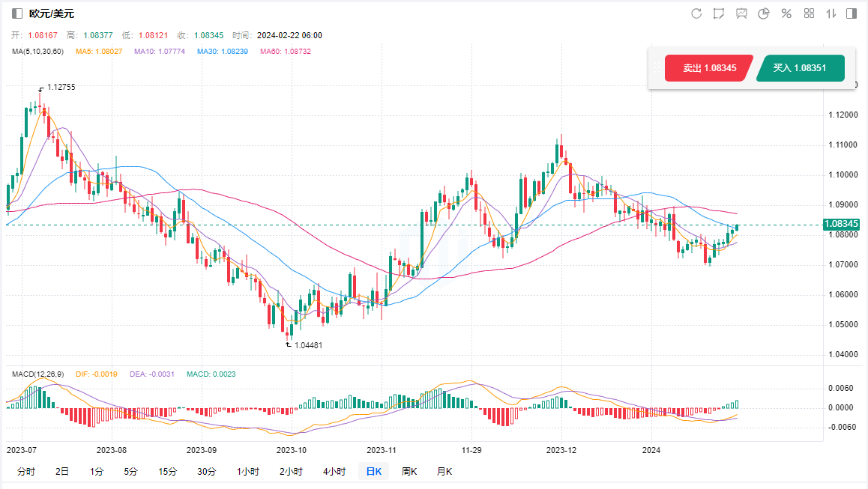Click the 1.12755 high price marker

tap(61, 87)
